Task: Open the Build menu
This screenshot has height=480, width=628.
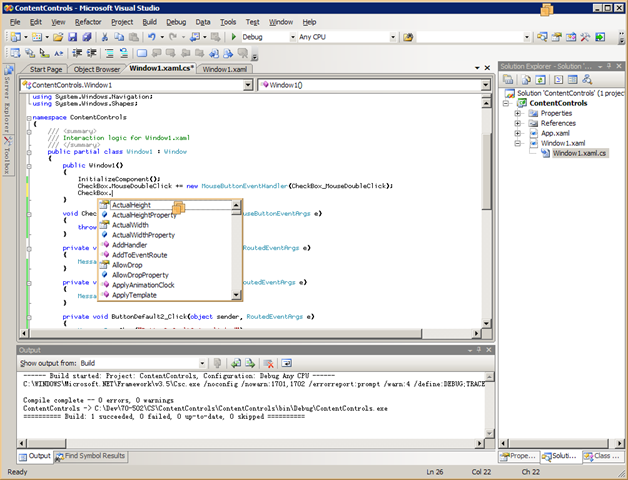Action: pos(150,22)
